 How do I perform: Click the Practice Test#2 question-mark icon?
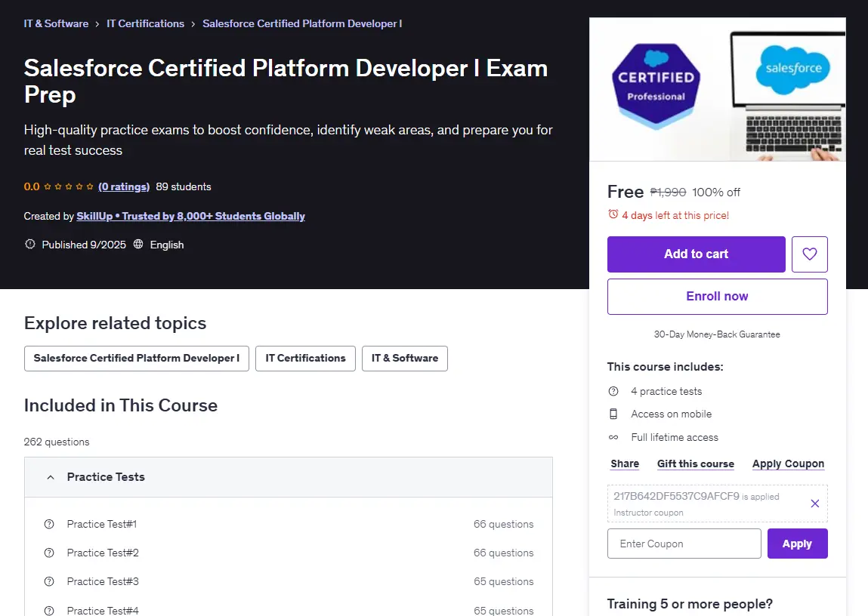tap(49, 553)
